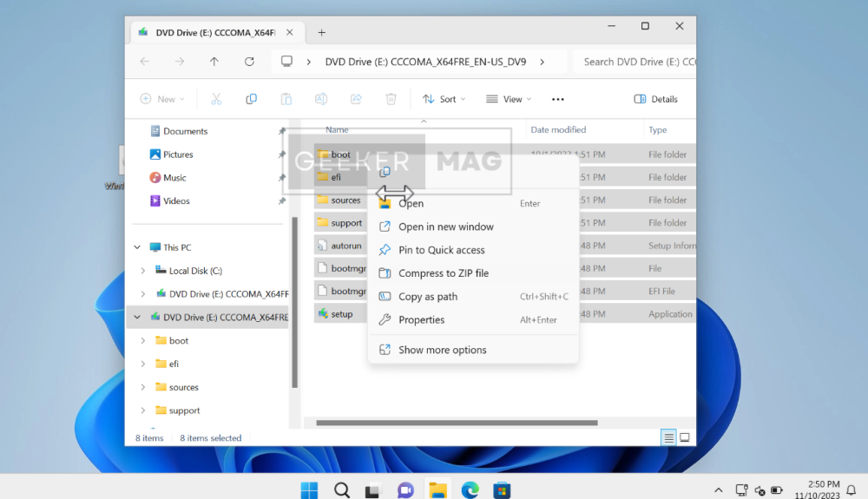
Task: Open the notification bell in system tray
Action: tap(852, 490)
